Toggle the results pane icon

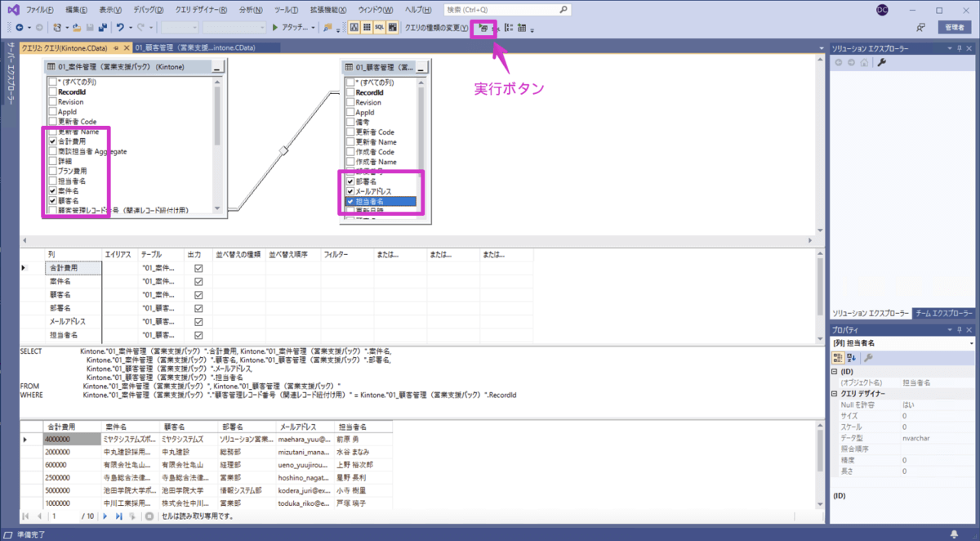point(393,27)
